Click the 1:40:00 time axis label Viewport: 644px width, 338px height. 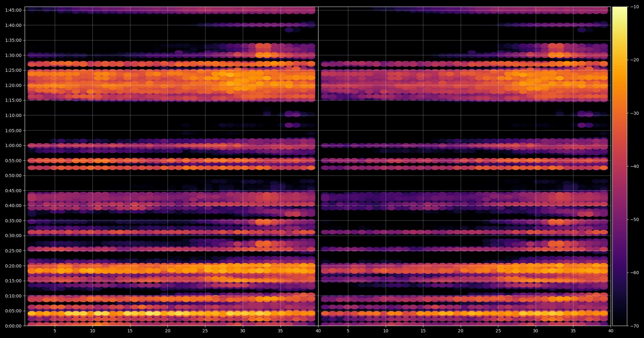[x=13, y=25]
